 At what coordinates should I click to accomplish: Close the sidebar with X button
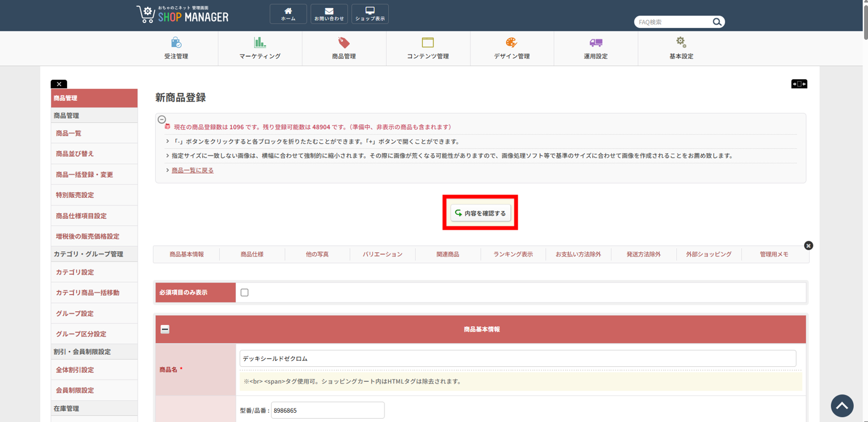[59, 84]
